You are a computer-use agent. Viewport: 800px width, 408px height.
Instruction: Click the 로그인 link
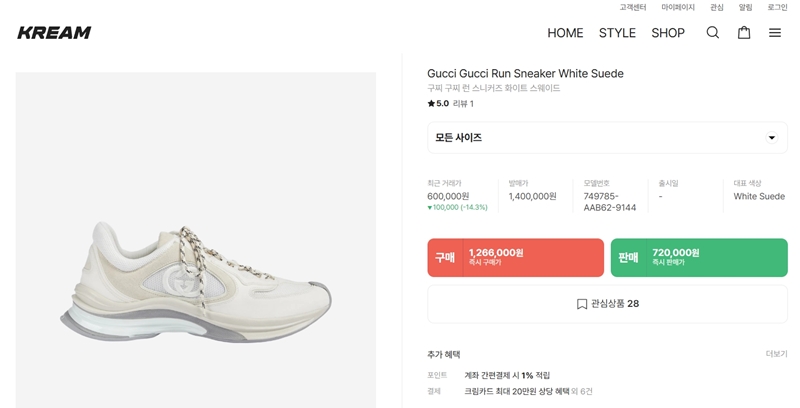click(777, 7)
